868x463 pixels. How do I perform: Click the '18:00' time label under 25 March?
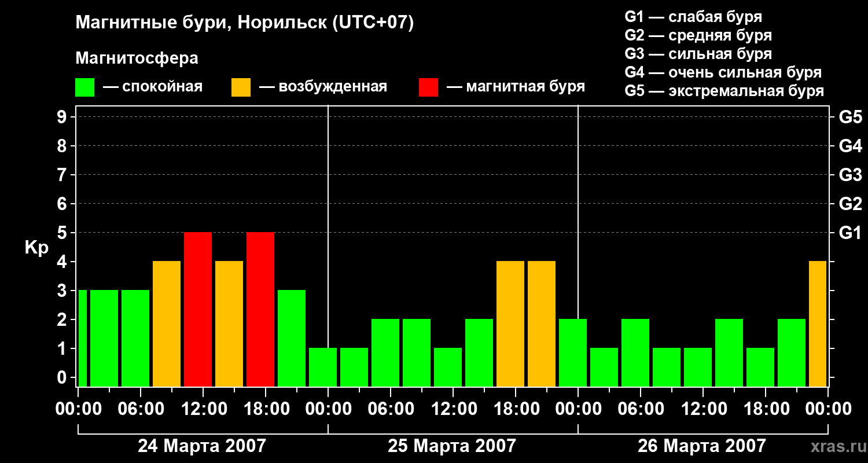pos(516,410)
